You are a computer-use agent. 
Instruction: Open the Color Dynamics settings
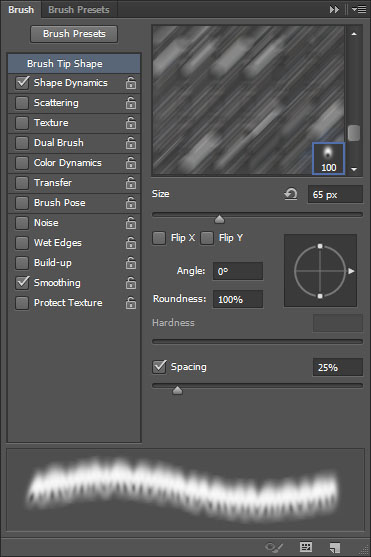pos(68,163)
